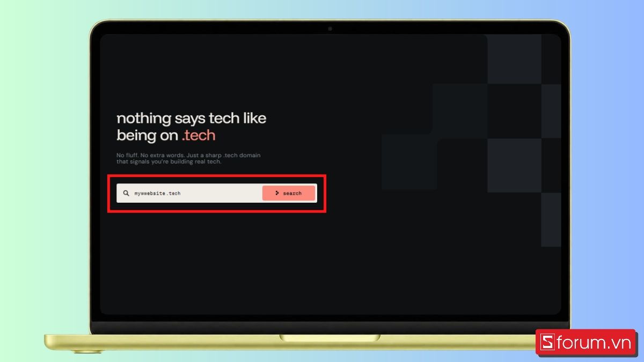Focus the domain field showing mywwebsite.tech
This screenshot has width=644, height=362.
click(189, 193)
